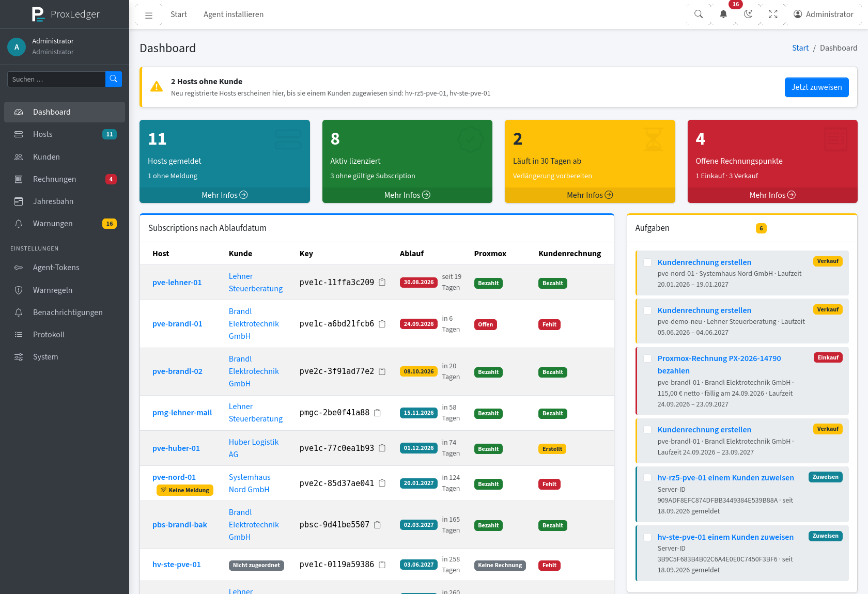Expand Mehr Infos on Hosts gemeldet card

pyautogui.click(x=225, y=195)
